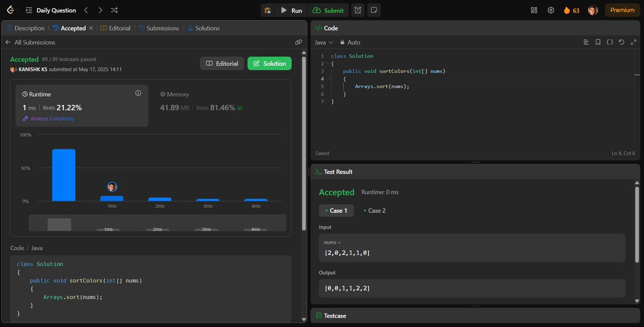This screenshot has height=327, width=644.
Task: Reset code to default icon
Action: click(621, 42)
